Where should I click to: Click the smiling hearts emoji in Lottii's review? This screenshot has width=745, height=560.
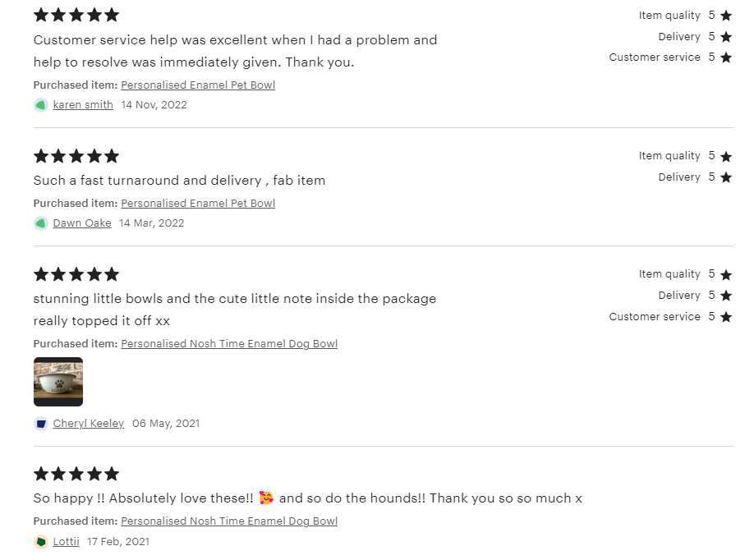tap(266, 498)
